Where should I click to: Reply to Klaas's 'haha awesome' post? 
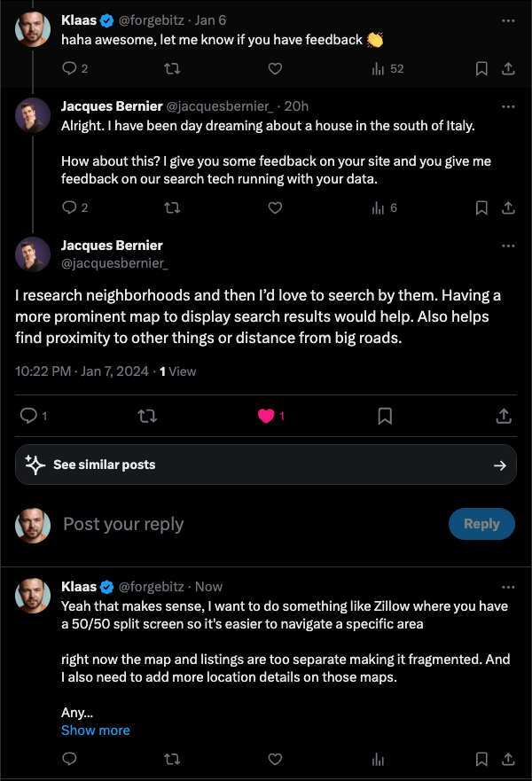click(70, 68)
